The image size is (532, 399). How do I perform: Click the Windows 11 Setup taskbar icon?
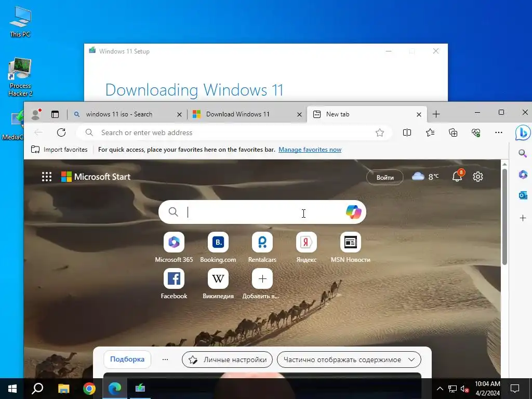tap(140, 389)
